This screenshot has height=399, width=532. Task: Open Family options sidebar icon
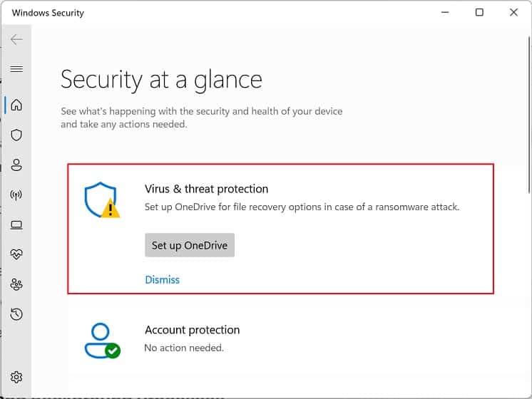[16, 284]
